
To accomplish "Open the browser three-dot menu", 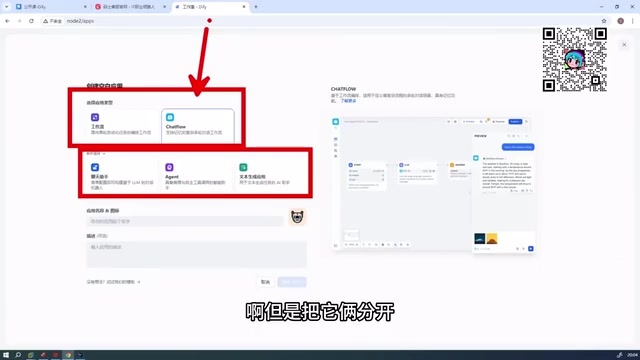I will click(633, 21).
